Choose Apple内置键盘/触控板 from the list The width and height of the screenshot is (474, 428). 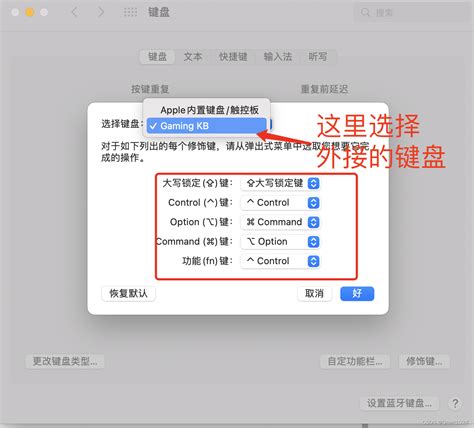click(x=207, y=110)
